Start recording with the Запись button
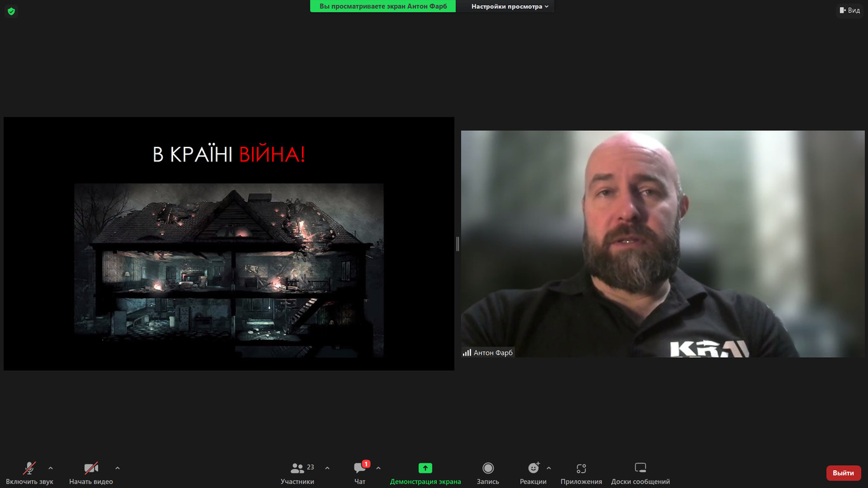The image size is (868, 488). tap(488, 473)
